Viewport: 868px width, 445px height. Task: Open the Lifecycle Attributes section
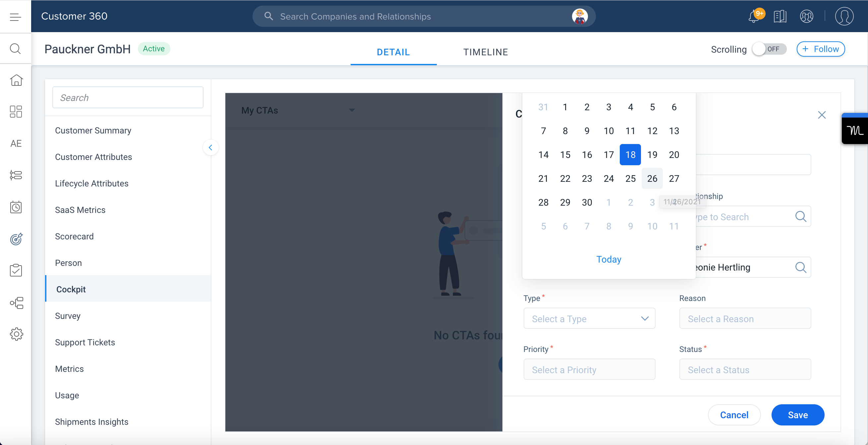point(128,183)
